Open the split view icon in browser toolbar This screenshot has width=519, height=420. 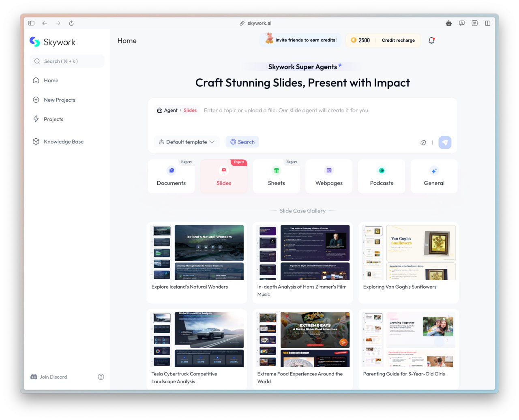click(x=488, y=23)
